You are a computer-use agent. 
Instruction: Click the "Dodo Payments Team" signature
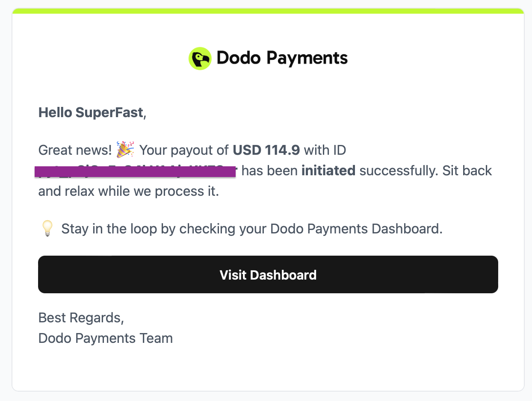pos(106,338)
